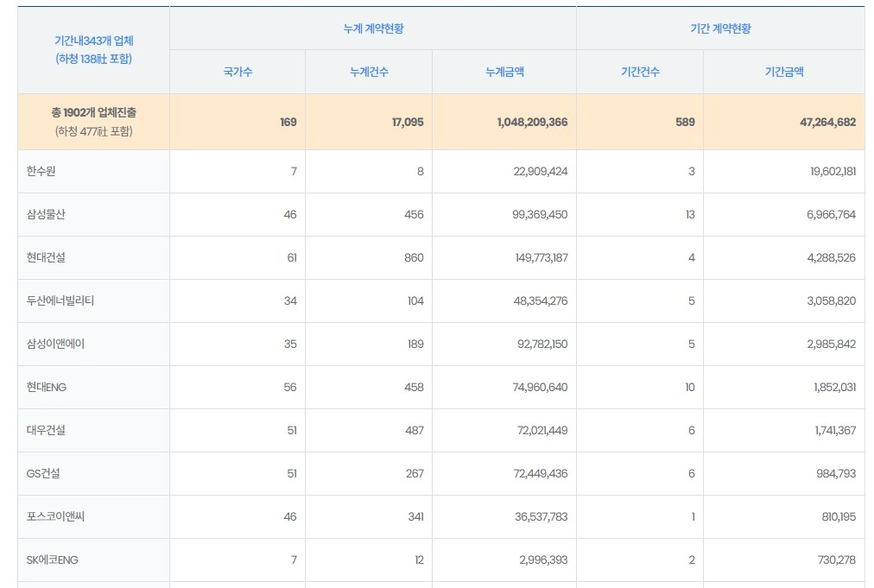
Task: Click the 기간건수 column header
Action: tap(640, 72)
